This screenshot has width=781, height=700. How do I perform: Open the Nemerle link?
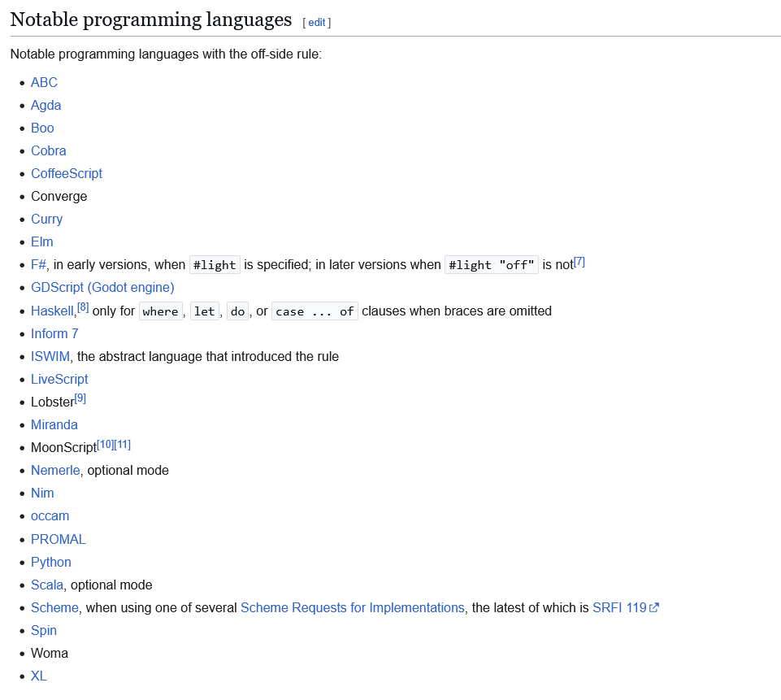(x=55, y=470)
